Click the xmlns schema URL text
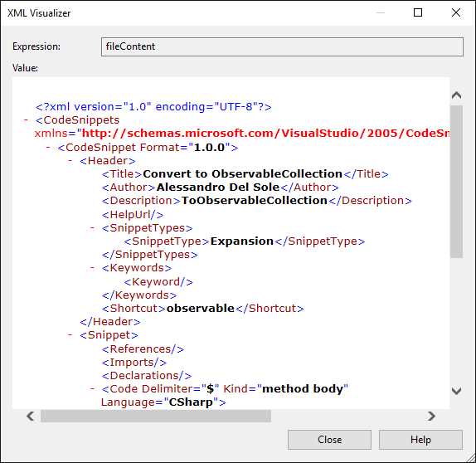Viewport: 476px width, 463px height. [x=265, y=134]
